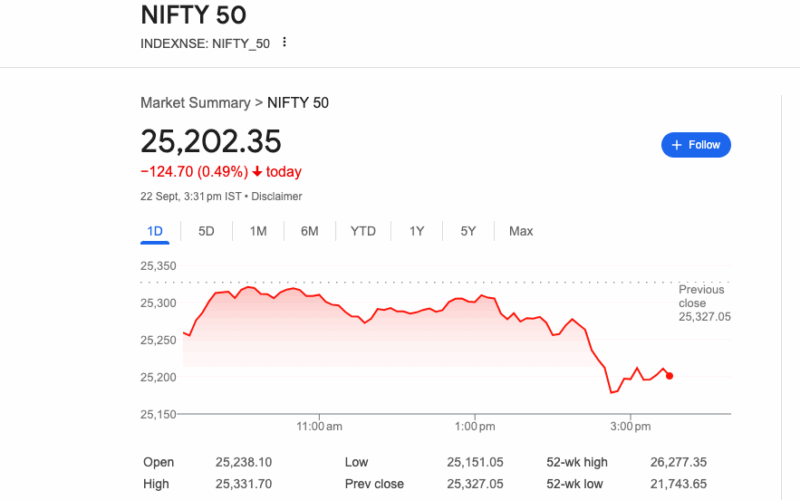
Task: Show the 1M chart range
Action: tap(258, 231)
